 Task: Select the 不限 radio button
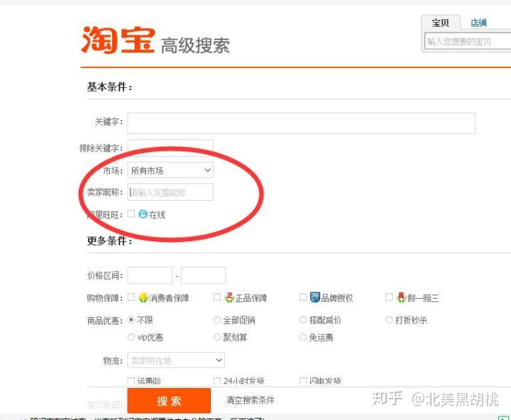tap(131, 320)
